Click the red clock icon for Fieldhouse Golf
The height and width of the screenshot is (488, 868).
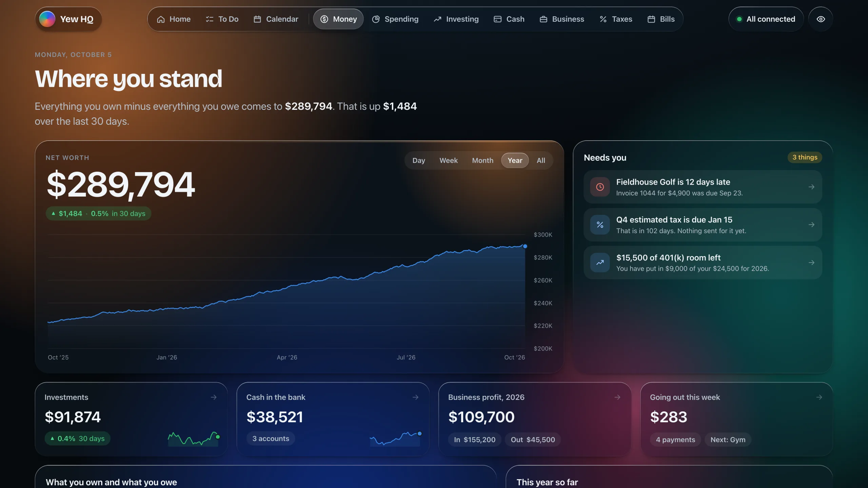[x=600, y=187]
